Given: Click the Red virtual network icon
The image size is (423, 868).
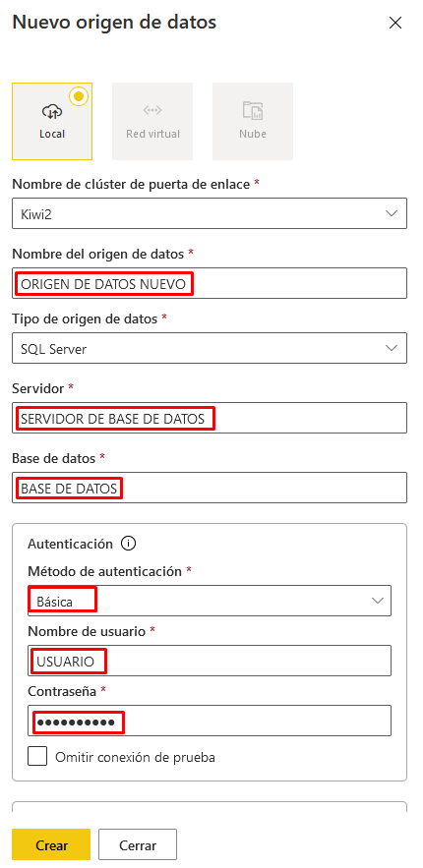Looking at the screenshot, I should click(152, 110).
